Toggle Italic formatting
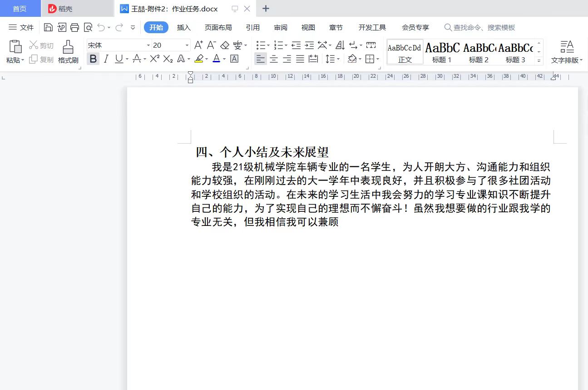The width and height of the screenshot is (588, 390). [106, 59]
